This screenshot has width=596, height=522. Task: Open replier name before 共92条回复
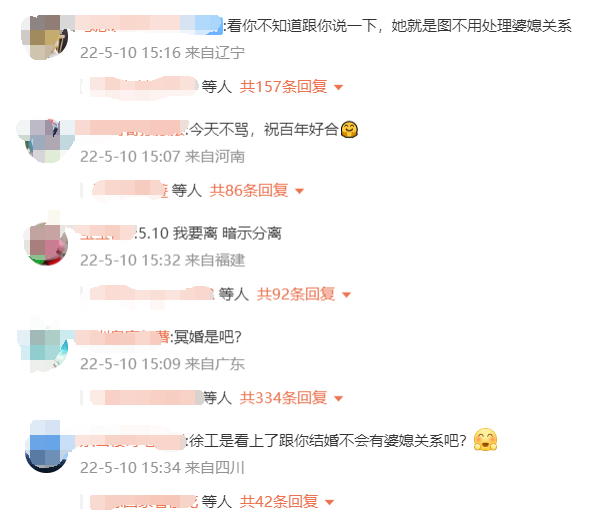(152, 294)
